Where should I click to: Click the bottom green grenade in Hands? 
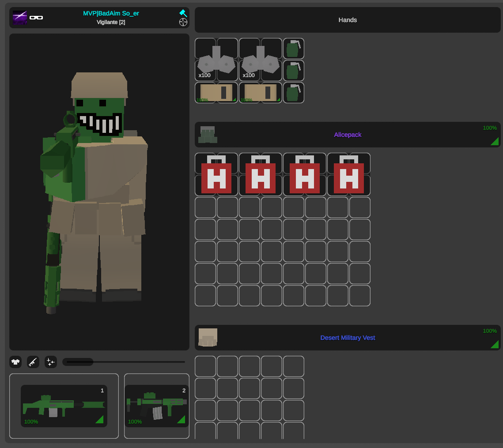point(294,93)
